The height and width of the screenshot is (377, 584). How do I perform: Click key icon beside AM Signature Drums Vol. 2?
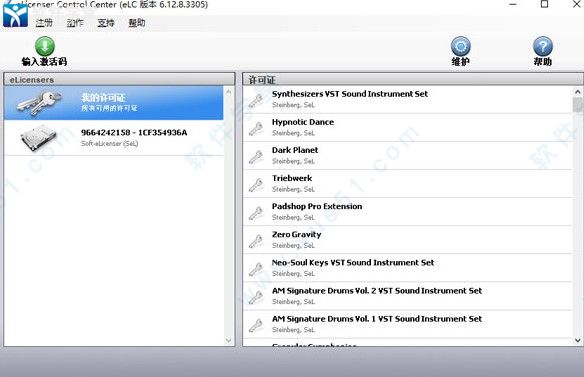(x=256, y=297)
